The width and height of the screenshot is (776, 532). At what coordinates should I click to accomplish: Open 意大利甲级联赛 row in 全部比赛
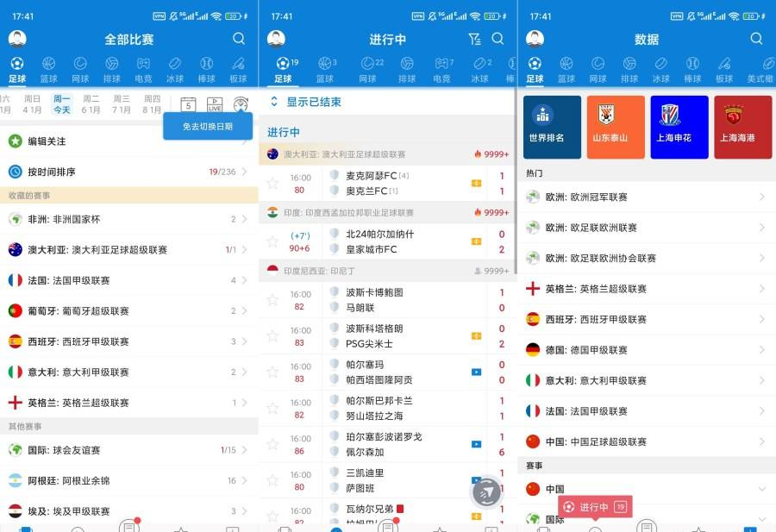128,372
